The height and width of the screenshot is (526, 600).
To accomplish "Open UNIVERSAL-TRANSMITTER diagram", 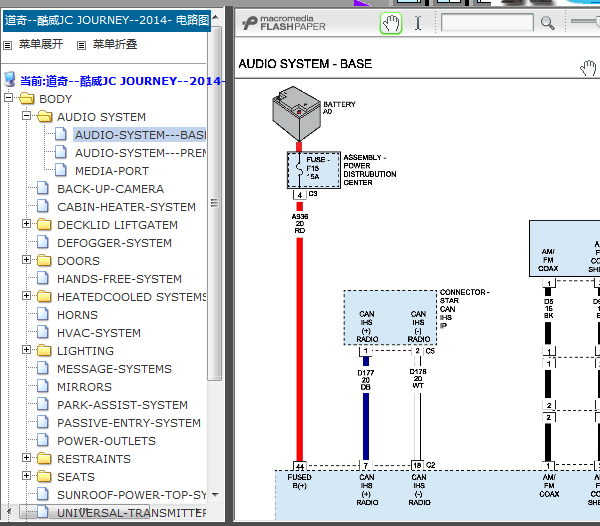I will point(132,513).
